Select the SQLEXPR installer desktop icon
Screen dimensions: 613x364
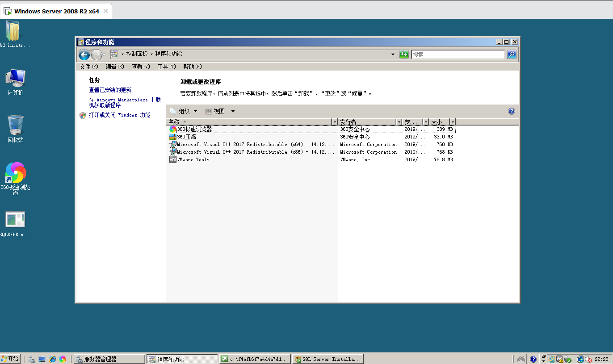15,224
